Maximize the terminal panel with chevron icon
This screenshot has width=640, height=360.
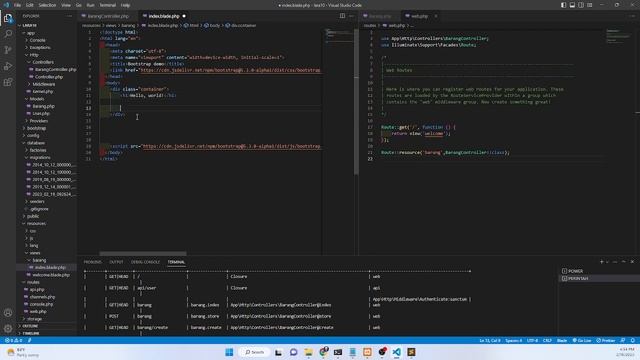[624, 262]
